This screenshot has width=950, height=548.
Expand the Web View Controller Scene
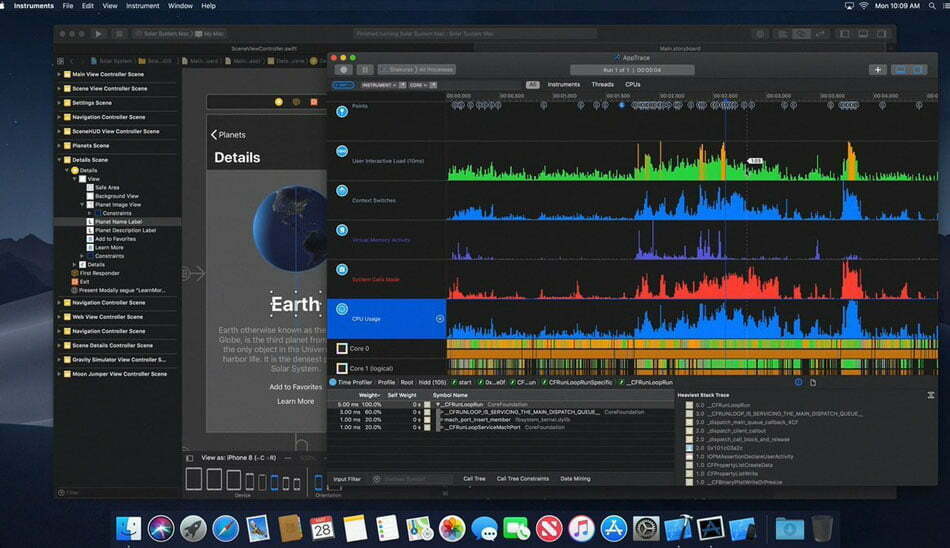pos(59,316)
